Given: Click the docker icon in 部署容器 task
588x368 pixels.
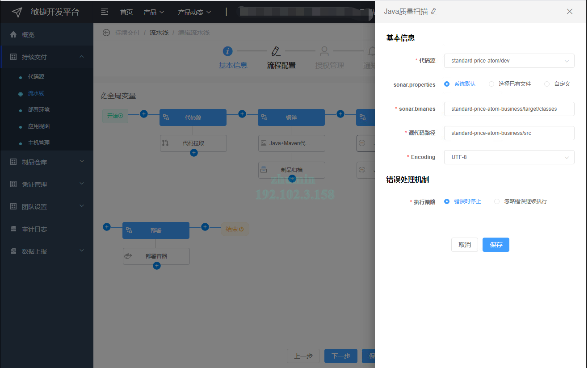Looking at the screenshot, I should 128,256.
